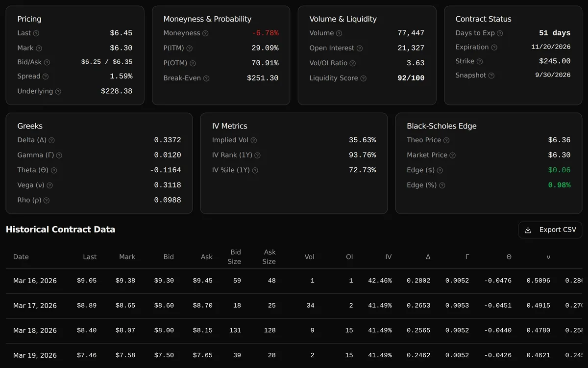Select the $228.38 underlying price
Viewport: 588px width, 368px height.
pos(117,92)
